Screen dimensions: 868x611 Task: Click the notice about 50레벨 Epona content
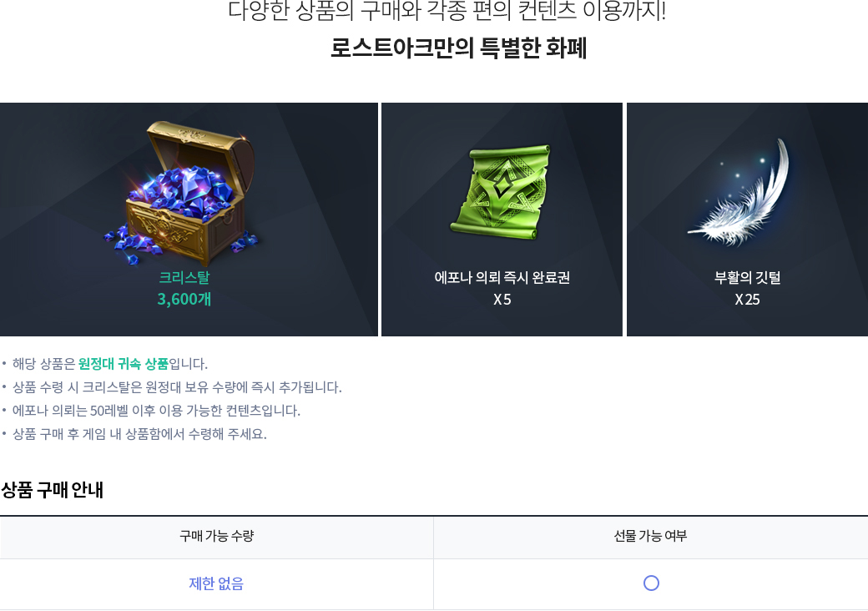coord(156,411)
